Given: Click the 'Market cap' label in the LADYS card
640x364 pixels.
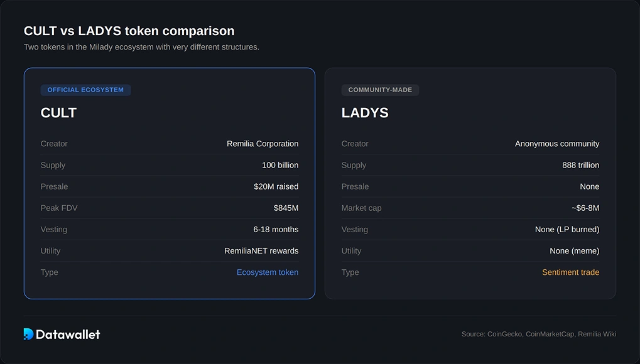Looking at the screenshot, I should [x=361, y=208].
